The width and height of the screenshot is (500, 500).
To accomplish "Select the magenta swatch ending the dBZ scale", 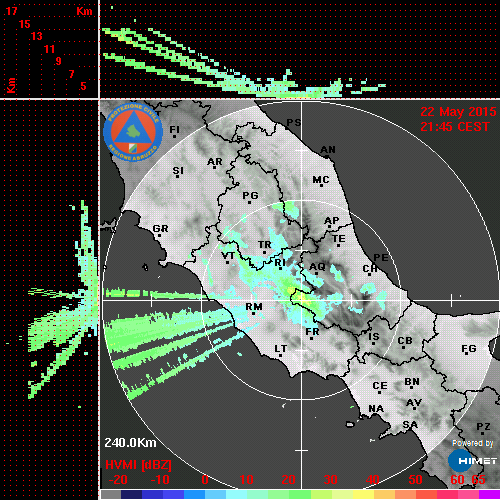I will point(489,494).
